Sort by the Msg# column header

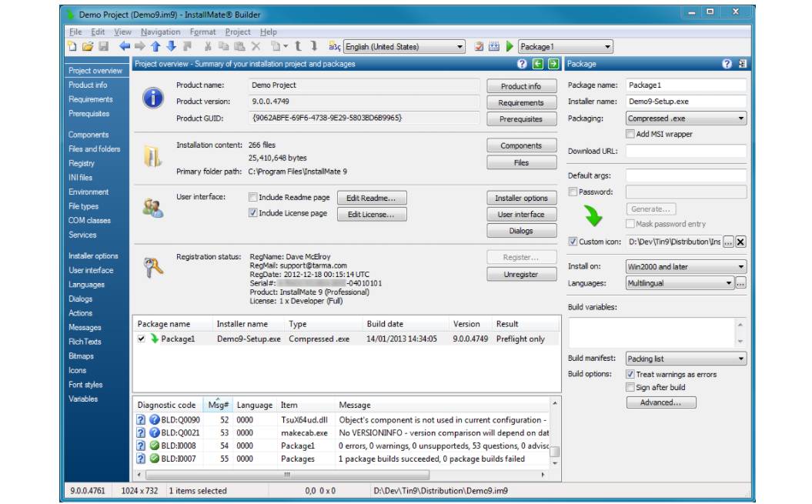[218, 405]
